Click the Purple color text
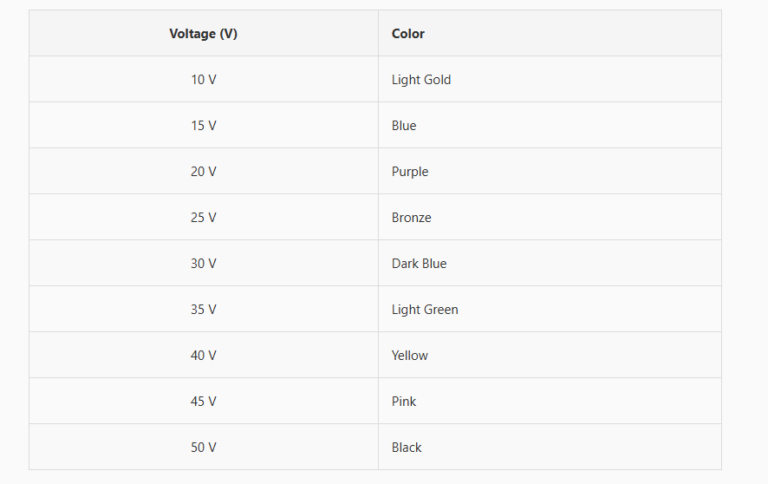The height and width of the screenshot is (484, 768). coord(410,172)
